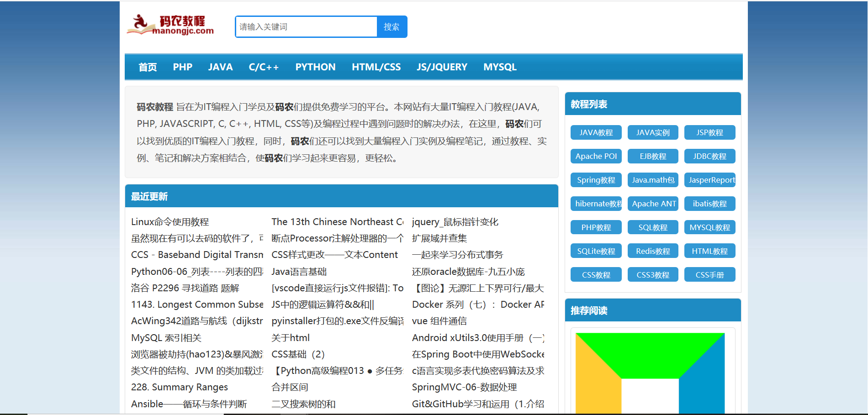868x415 pixels.
Task: Click the Linux命令使用教程 article
Action: pyautogui.click(x=170, y=222)
